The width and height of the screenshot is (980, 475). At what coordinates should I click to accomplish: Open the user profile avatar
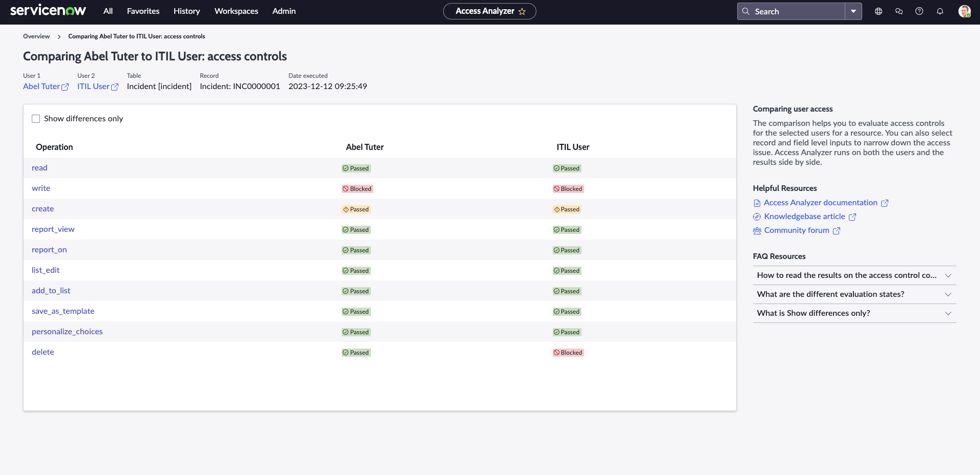click(965, 11)
